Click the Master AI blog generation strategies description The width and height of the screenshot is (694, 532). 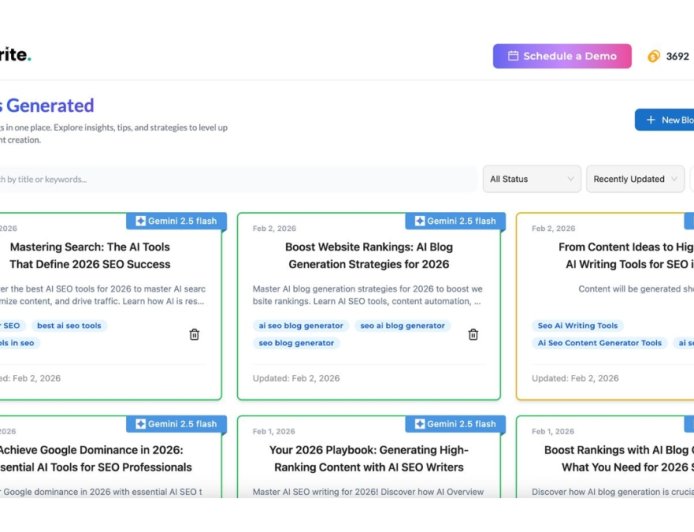[367, 295]
